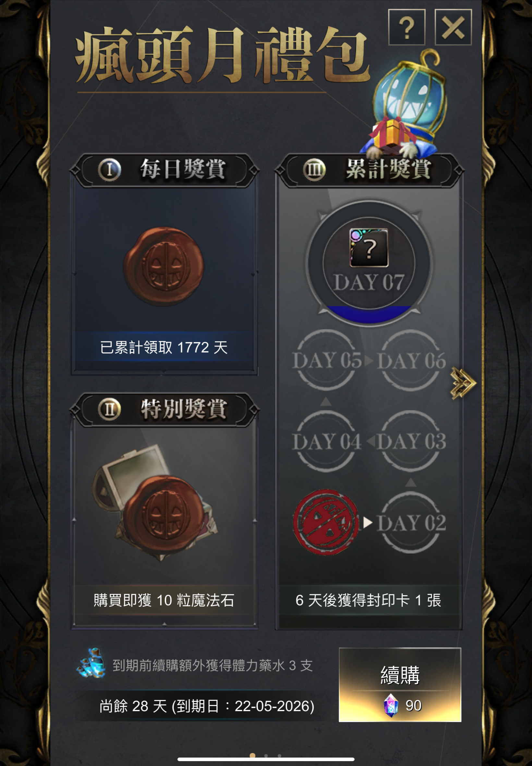Select the DAY 04 stamp slot

coord(327,441)
